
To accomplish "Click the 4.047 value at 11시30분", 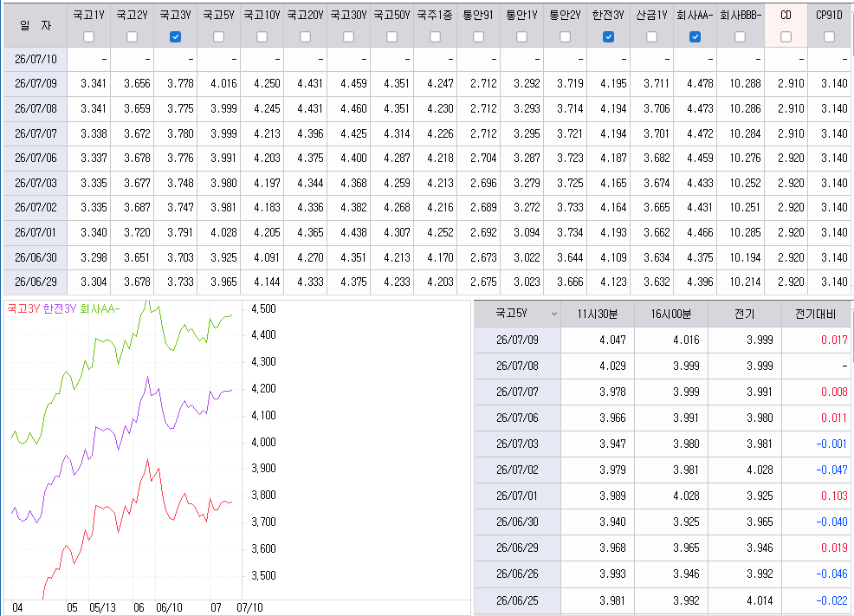I will [612, 340].
